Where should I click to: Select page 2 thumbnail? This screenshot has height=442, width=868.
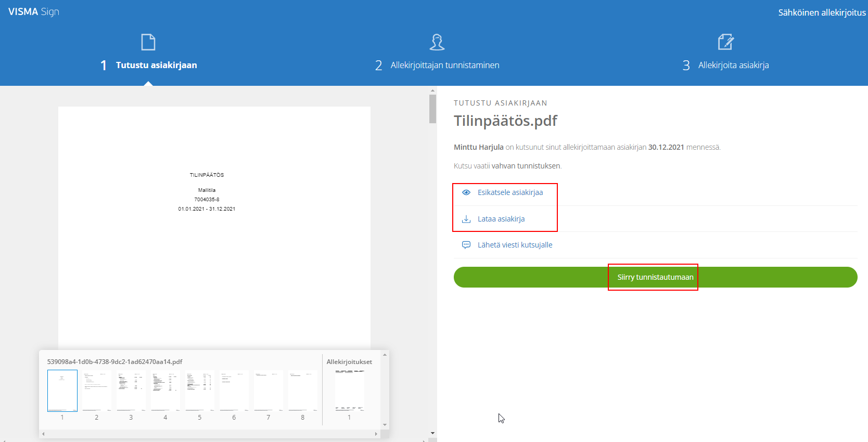pyautogui.click(x=96, y=391)
